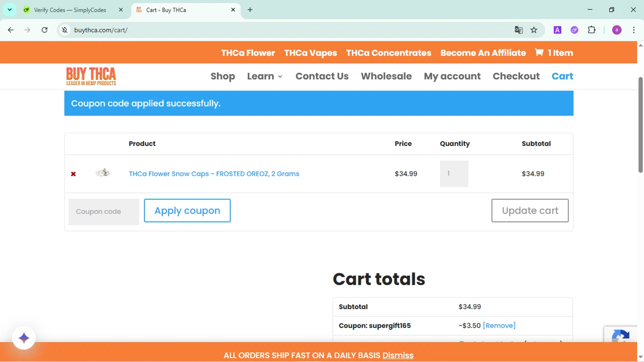Restore down the browser window
The height and width of the screenshot is (362, 644).
coord(612,9)
